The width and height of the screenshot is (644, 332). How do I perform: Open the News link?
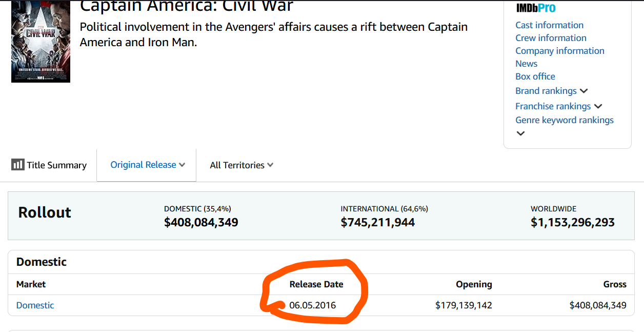(526, 64)
